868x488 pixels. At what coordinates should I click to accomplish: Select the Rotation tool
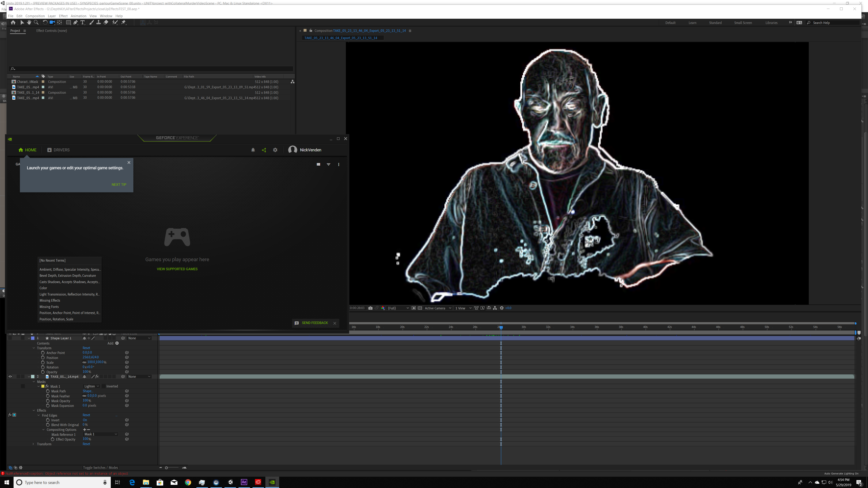(45, 23)
